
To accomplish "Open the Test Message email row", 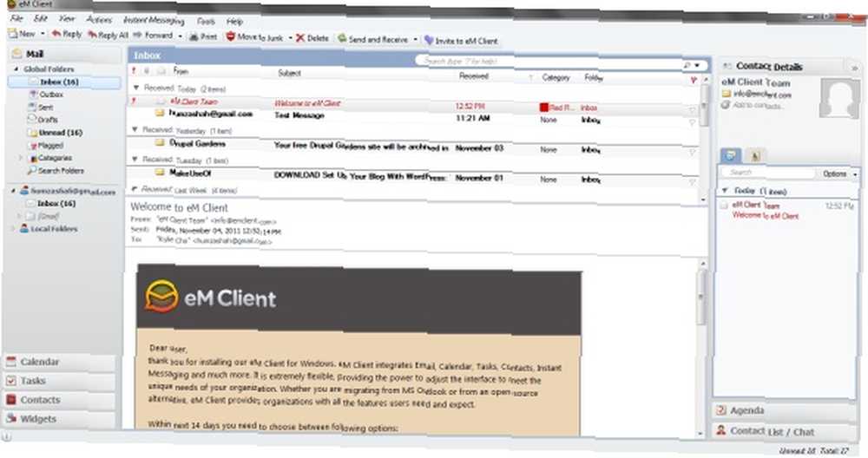I will pos(412,117).
